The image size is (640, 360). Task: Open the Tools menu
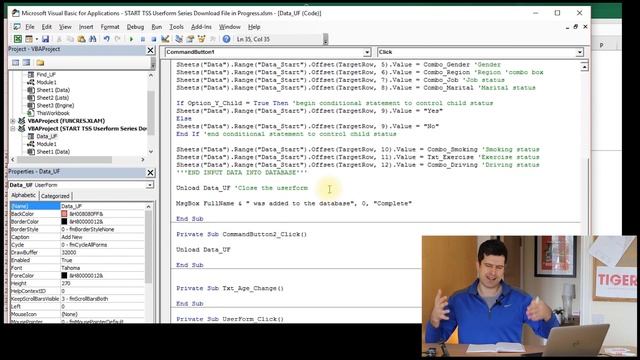tap(176, 27)
